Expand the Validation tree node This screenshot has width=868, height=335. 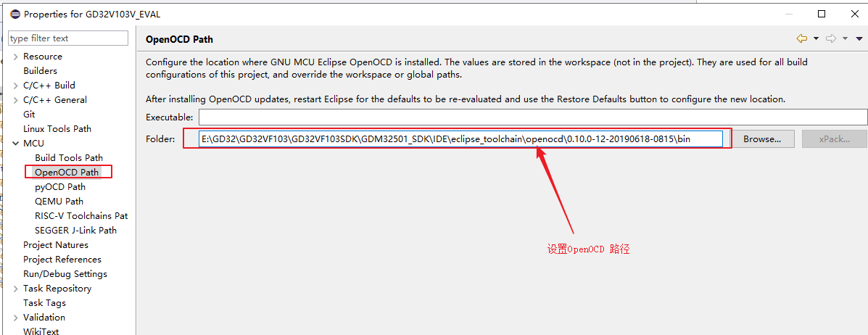pos(16,318)
